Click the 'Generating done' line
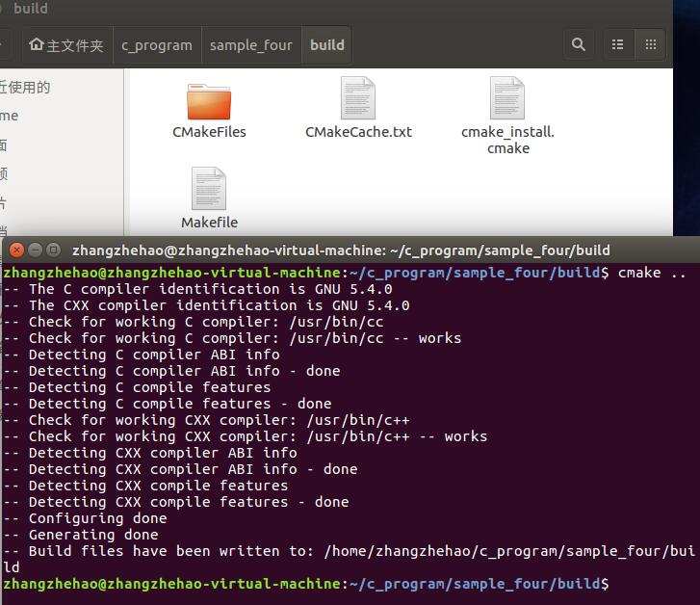 coord(81,535)
